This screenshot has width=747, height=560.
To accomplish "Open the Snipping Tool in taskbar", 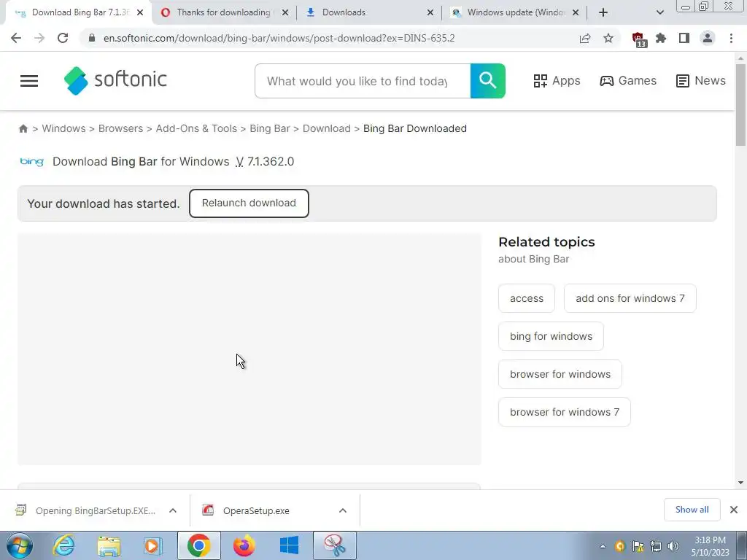I will pos(334,545).
